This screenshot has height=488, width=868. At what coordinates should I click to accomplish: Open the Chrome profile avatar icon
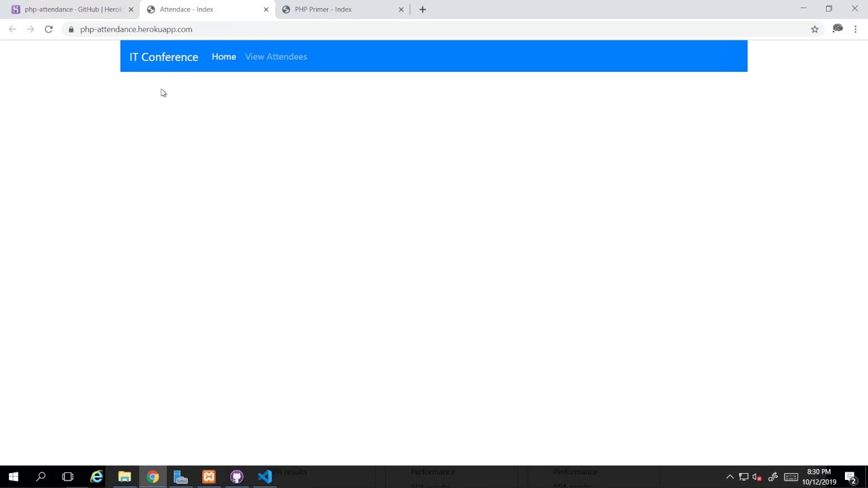pos(838,28)
